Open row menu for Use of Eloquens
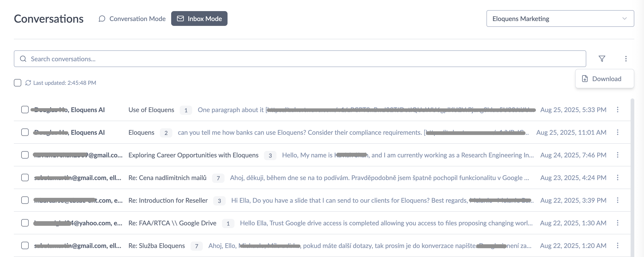 point(617,110)
